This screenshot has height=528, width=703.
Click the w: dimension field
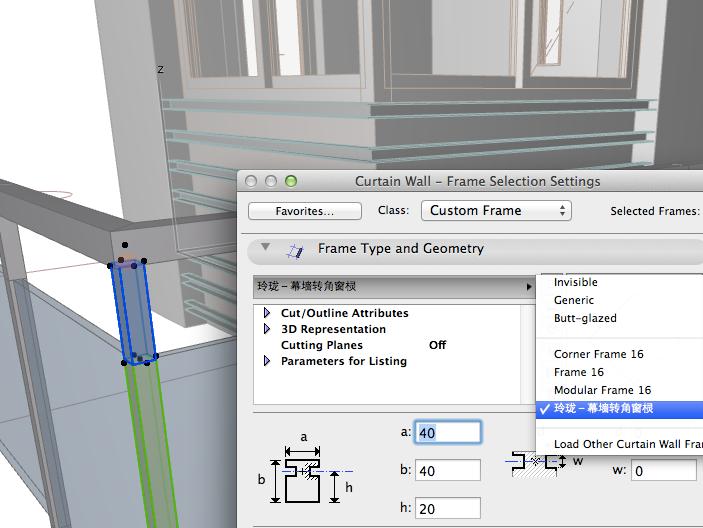tap(664, 470)
